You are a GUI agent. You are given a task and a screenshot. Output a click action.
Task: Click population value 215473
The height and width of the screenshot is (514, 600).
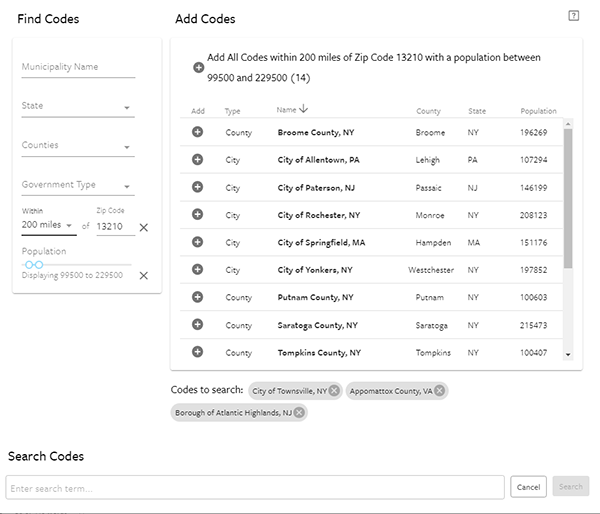tap(533, 325)
